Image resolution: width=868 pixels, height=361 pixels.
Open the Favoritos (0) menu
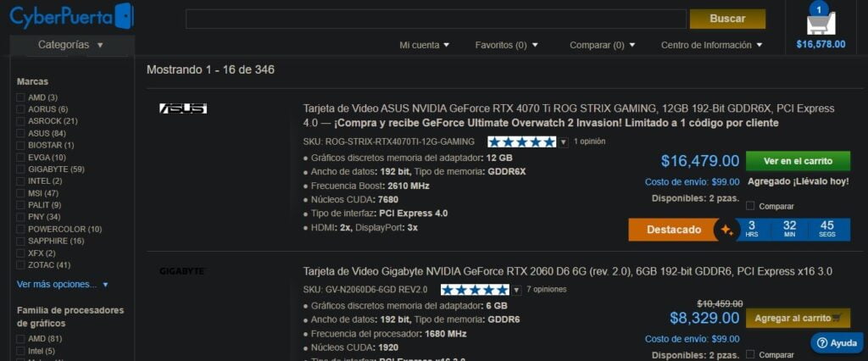[507, 46]
